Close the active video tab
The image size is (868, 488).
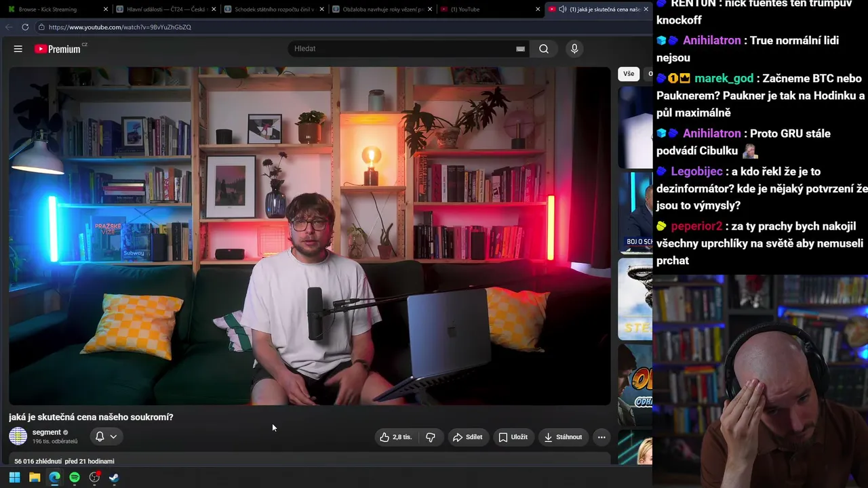(646, 9)
